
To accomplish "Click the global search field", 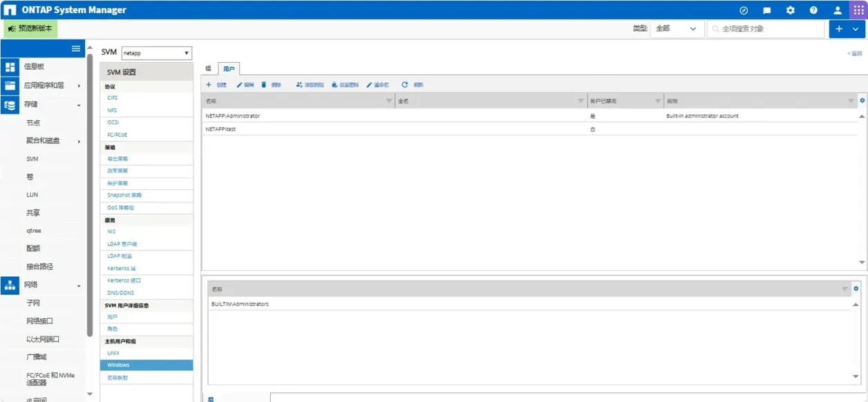I will [x=766, y=29].
